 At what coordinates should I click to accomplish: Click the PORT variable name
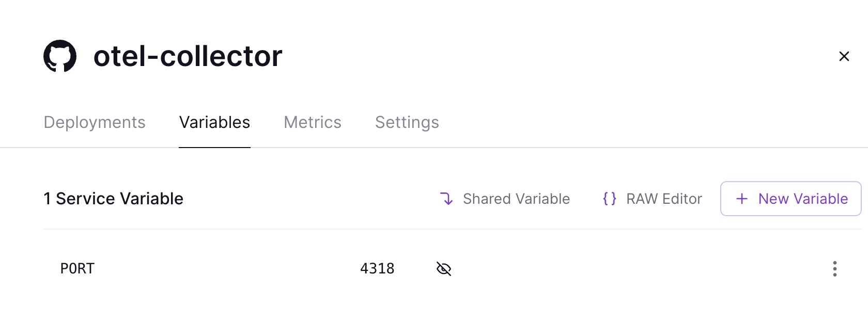tap(78, 269)
